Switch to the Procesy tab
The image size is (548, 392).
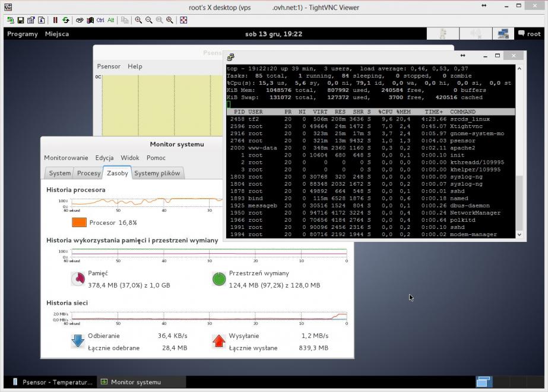88,173
